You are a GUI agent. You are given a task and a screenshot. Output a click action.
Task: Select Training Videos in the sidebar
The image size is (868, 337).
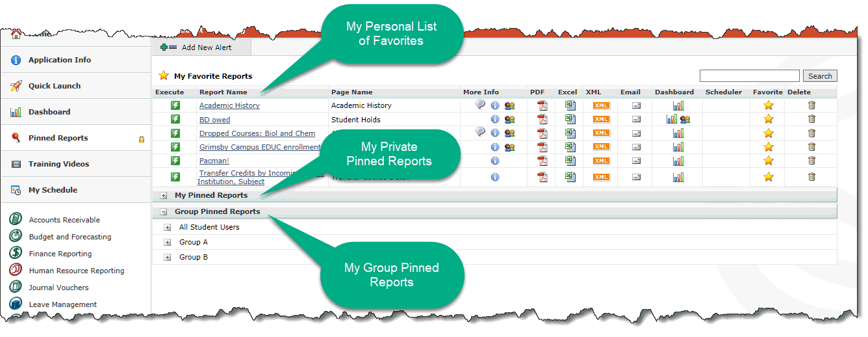(x=58, y=164)
